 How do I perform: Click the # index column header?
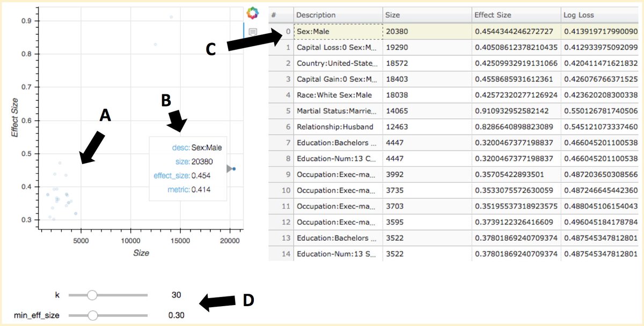coord(281,16)
